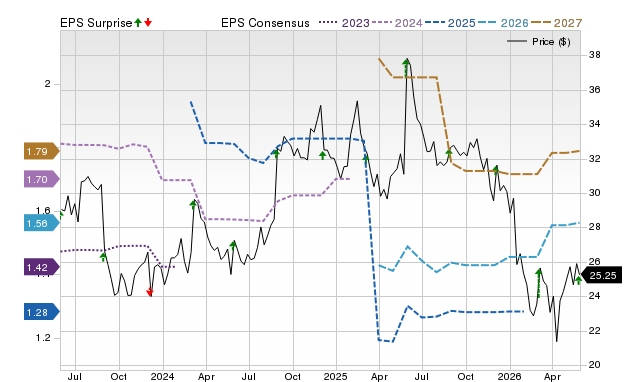Select the brown 1.79 consensus value tag
640x382 pixels.
(42, 152)
